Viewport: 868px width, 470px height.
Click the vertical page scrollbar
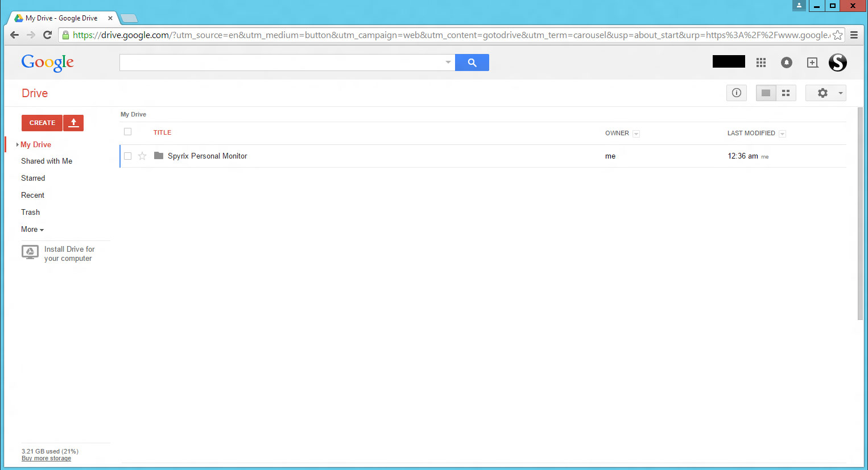point(860,214)
